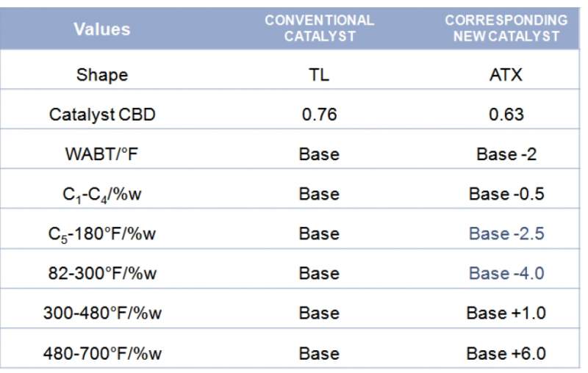The height and width of the screenshot is (373, 588).
Task: Click the blue "Base -2.5" value
Action: point(506,233)
